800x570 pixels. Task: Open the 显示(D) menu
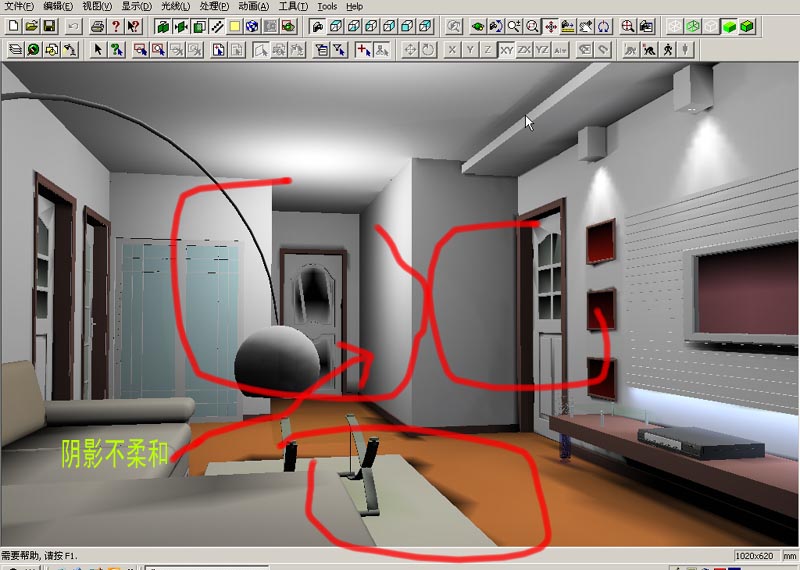click(136, 6)
